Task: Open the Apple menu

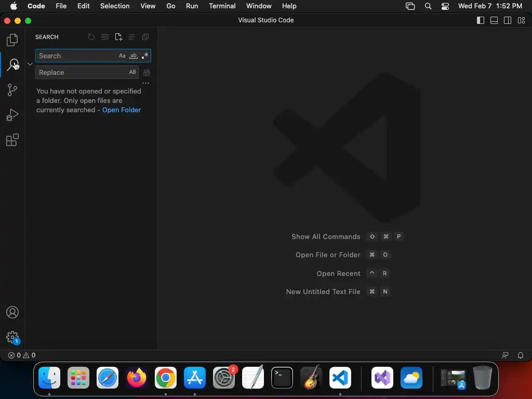Action: pos(14,6)
